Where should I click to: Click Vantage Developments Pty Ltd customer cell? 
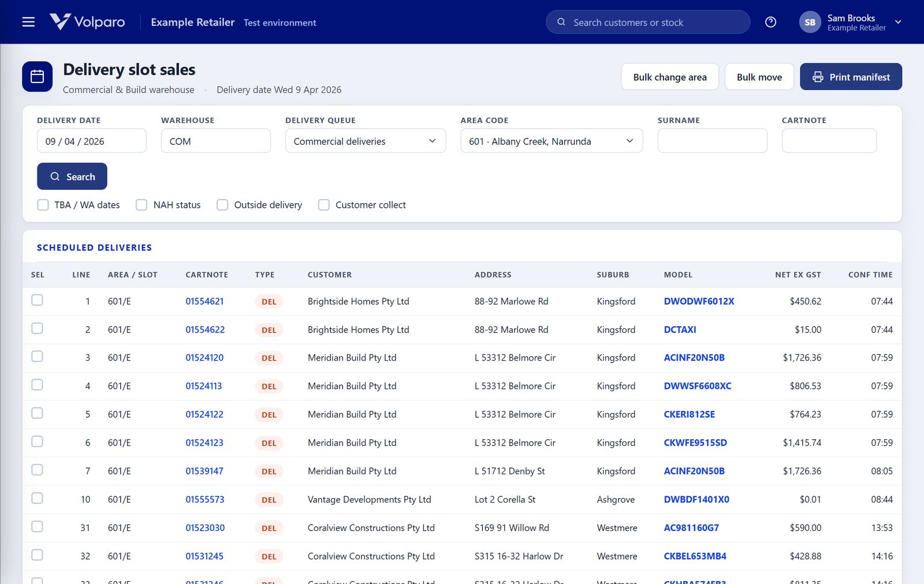pyautogui.click(x=370, y=499)
